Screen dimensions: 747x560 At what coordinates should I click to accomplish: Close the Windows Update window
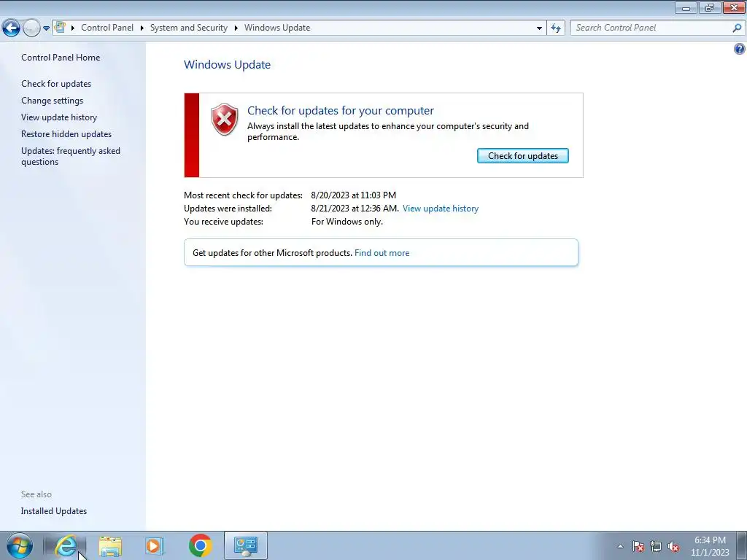(734, 7)
